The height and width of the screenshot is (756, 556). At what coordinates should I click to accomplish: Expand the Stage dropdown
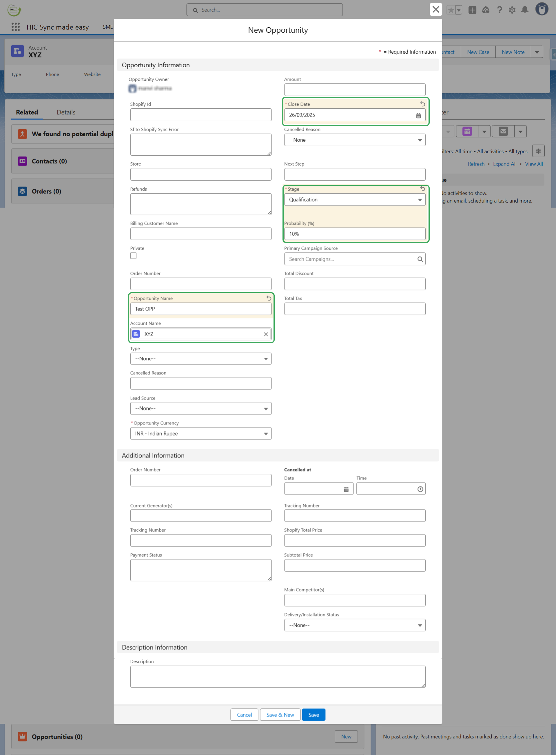(355, 200)
